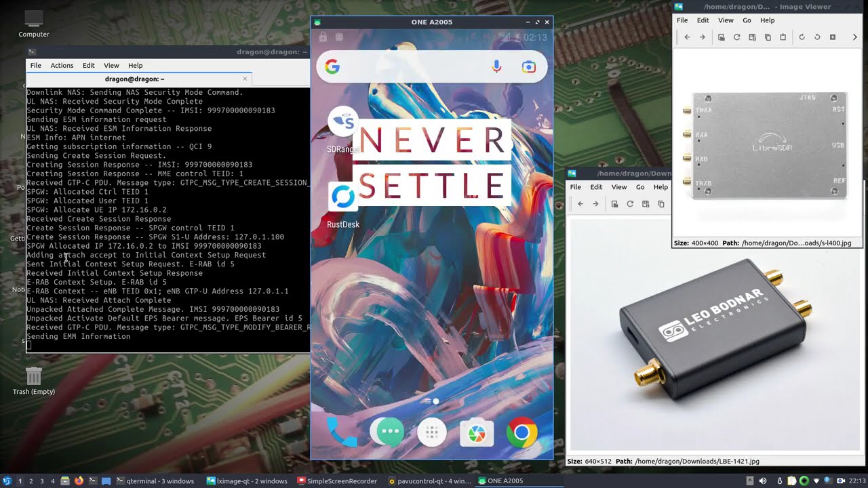Click Previous arrow in LBE-1421 viewer toolbar
The image size is (868, 488).
[580, 204]
